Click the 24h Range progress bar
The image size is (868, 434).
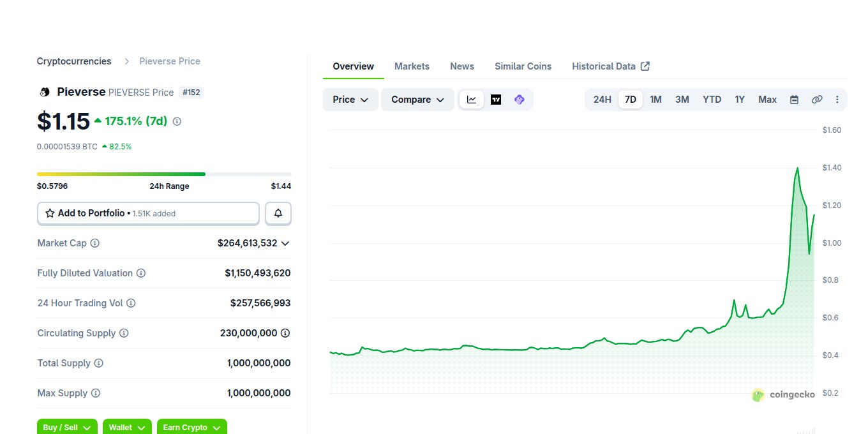coord(164,174)
